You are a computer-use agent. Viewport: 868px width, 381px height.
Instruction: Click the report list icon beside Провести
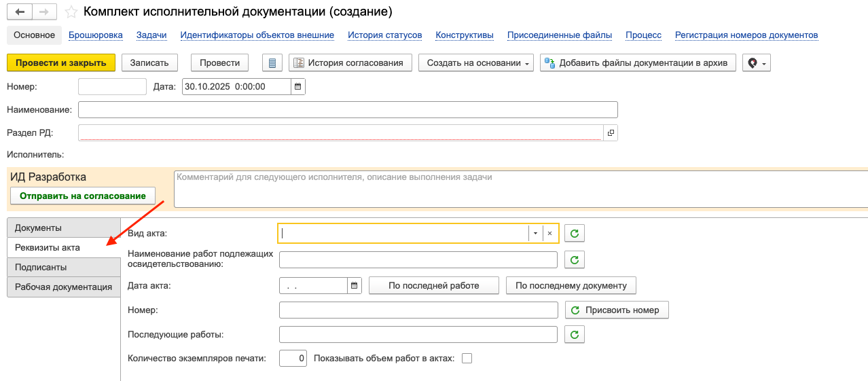[272, 63]
